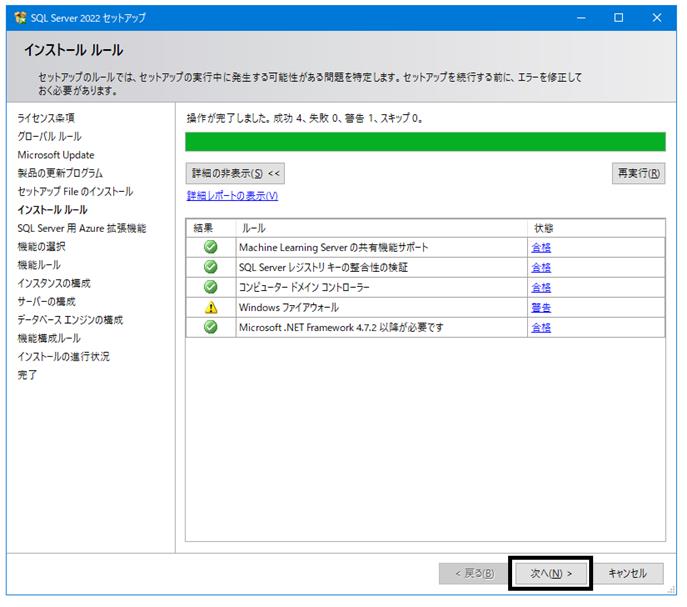This screenshot has width=687, height=607.
Task: Click the ルール column header
Action: [381, 228]
